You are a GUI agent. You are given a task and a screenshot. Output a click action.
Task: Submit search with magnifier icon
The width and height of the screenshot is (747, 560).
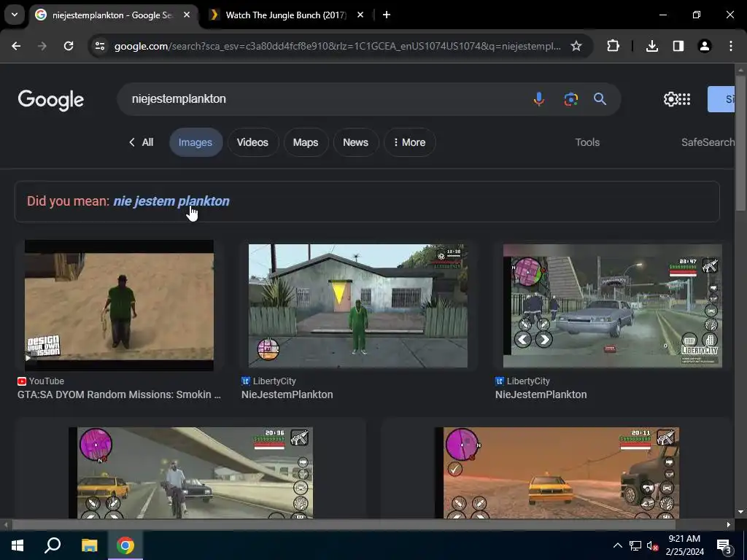[600, 99]
